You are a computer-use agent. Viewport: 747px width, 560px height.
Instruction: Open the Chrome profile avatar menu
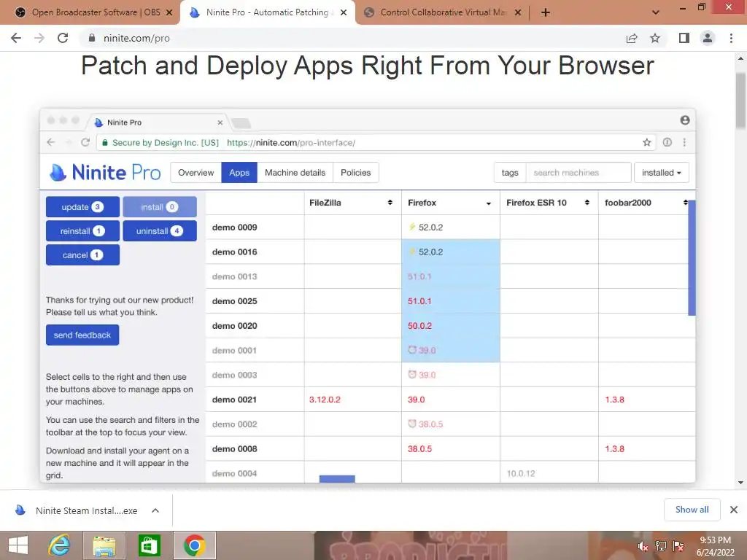(708, 38)
